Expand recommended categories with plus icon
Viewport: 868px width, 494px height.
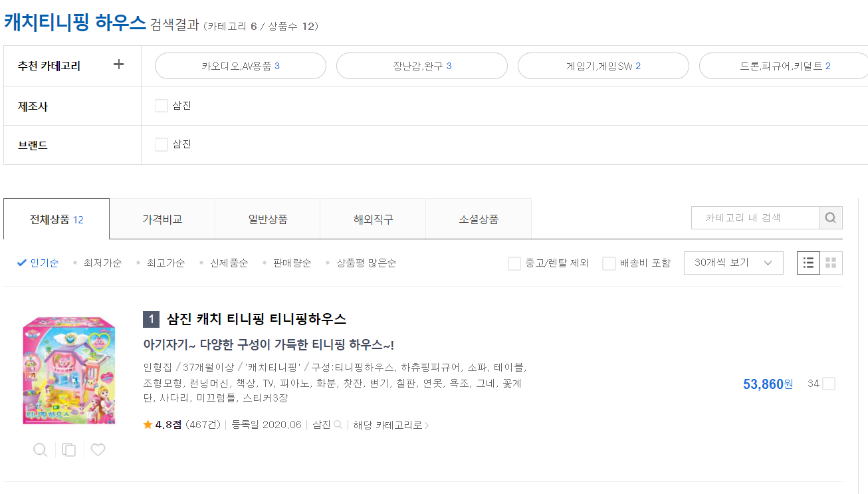(119, 64)
